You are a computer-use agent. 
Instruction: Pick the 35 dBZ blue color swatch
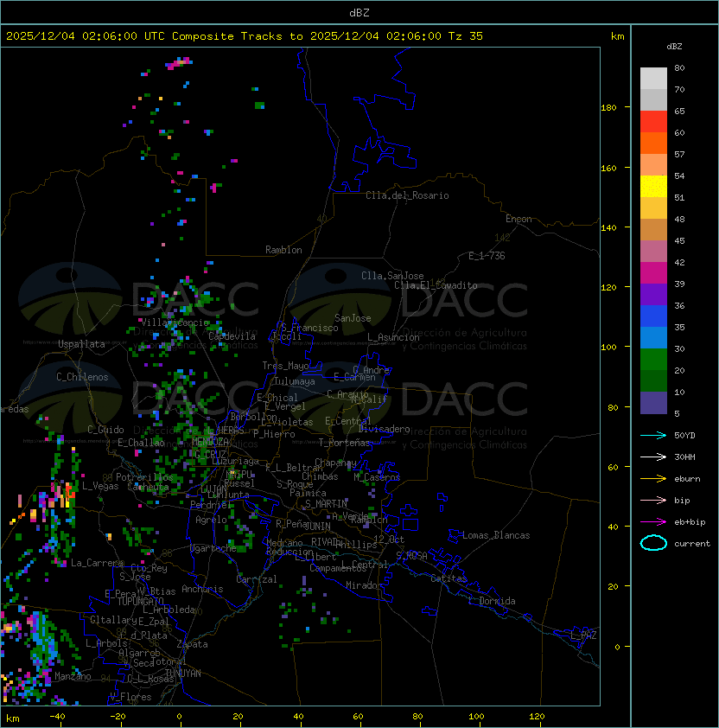(x=653, y=337)
